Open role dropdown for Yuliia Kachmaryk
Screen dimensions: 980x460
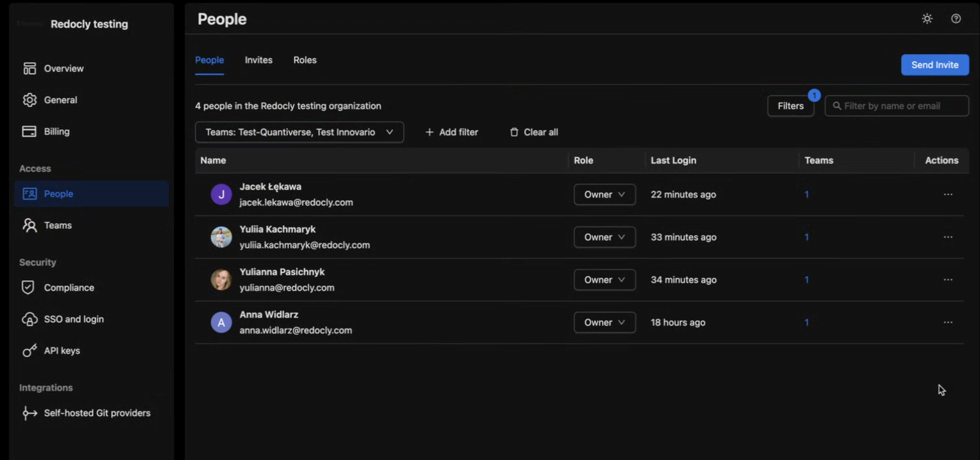click(605, 237)
